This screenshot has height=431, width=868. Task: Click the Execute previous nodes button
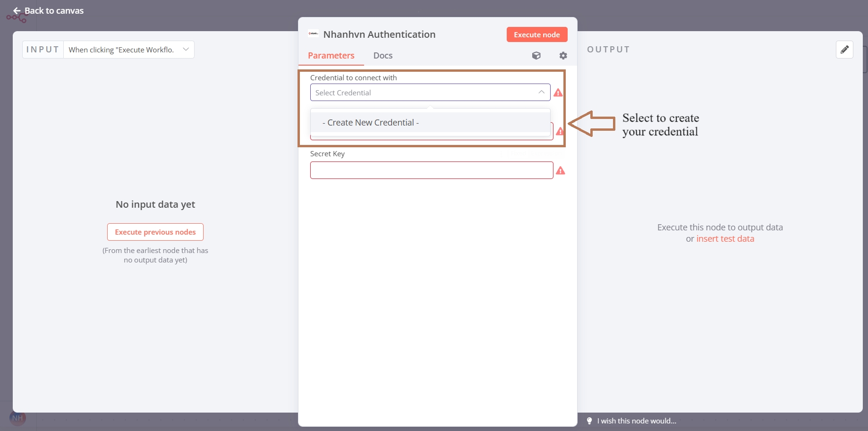click(155, 232)
